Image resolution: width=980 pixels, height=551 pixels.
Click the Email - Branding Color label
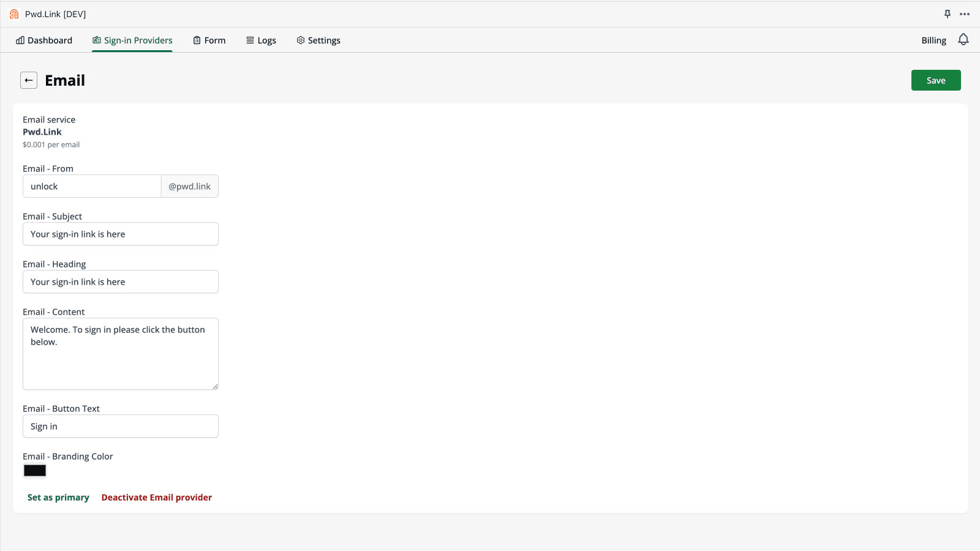pyautogui.click(x=68, y=456)
